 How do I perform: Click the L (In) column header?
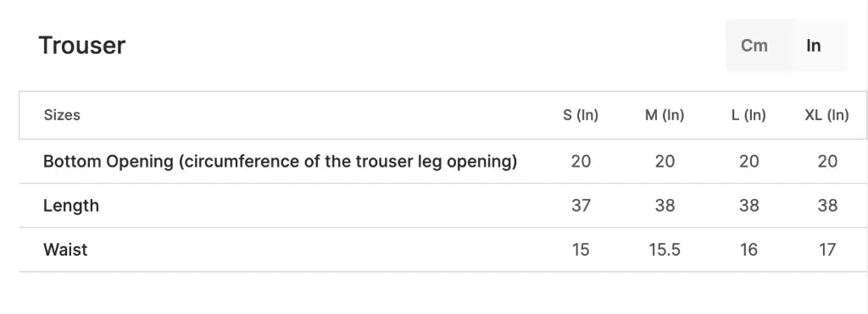pos(748,115)
